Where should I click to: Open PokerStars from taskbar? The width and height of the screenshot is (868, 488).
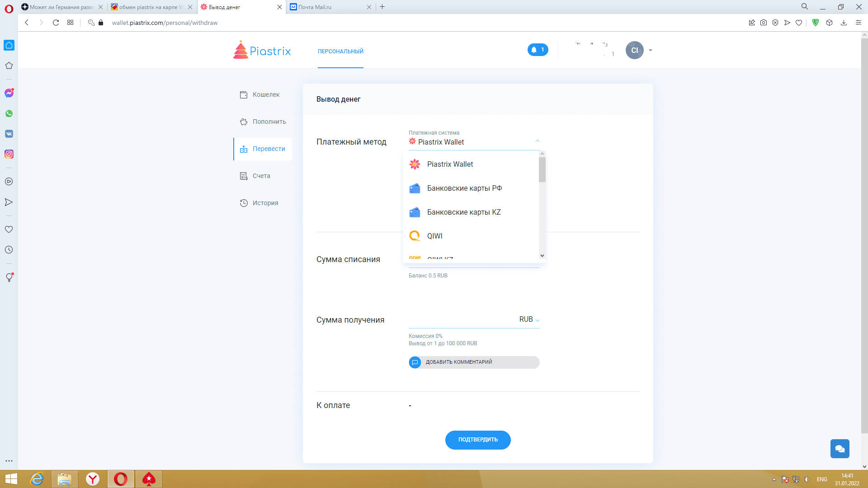pos(149,479)
